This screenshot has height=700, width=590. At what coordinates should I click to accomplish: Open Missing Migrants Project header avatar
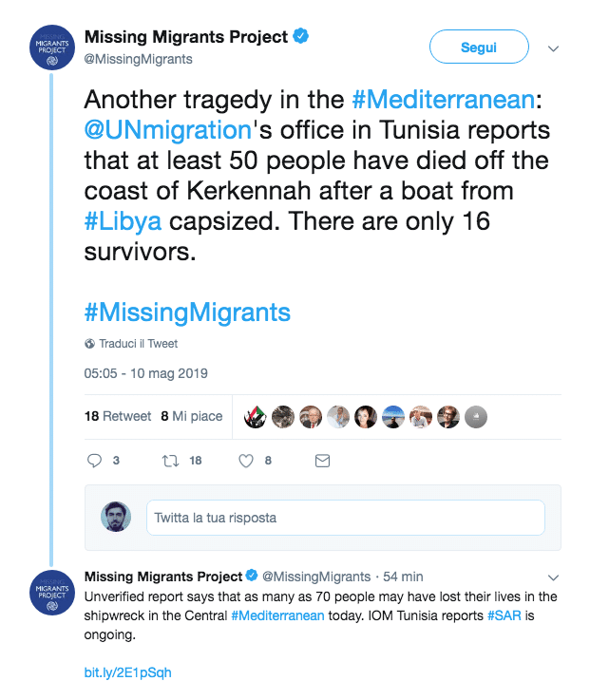click(x=52, y=49)
